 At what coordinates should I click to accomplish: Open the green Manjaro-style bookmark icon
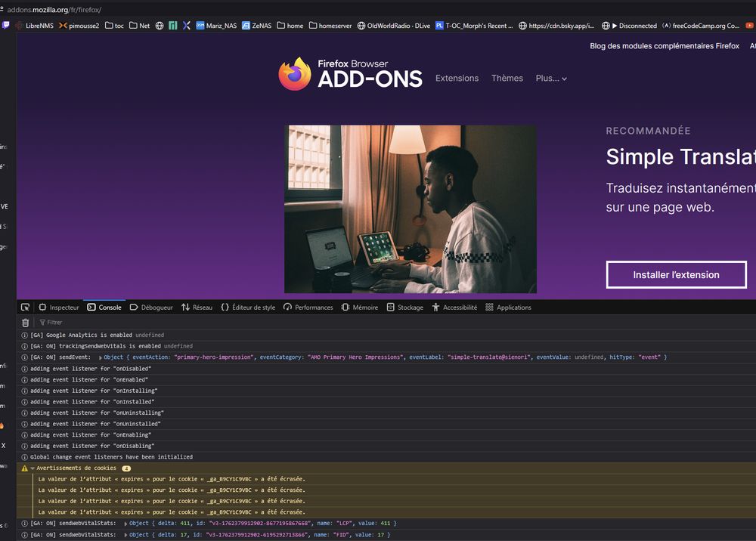click(173, 26)
